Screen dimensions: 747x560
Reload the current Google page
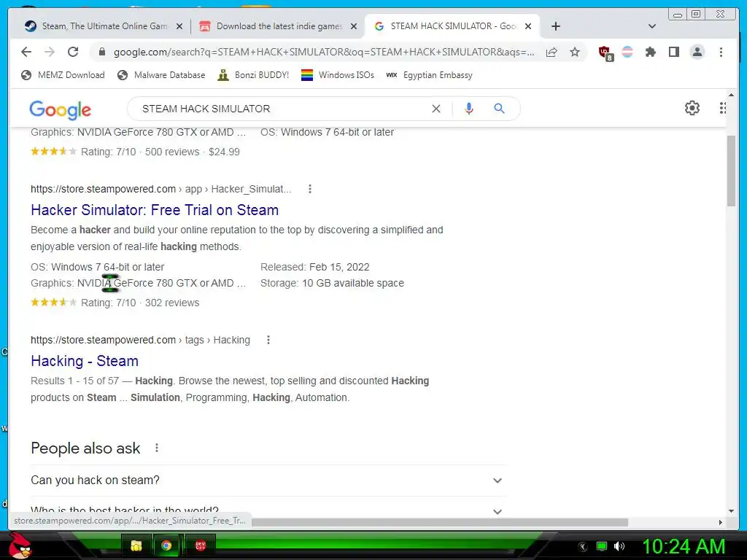(x=73, y=52)
